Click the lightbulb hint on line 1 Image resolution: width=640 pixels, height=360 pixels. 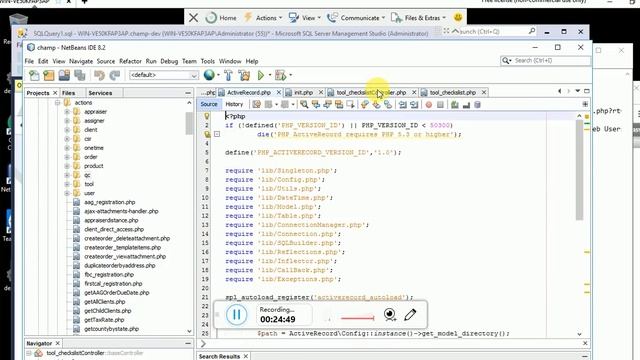[207, 116]
